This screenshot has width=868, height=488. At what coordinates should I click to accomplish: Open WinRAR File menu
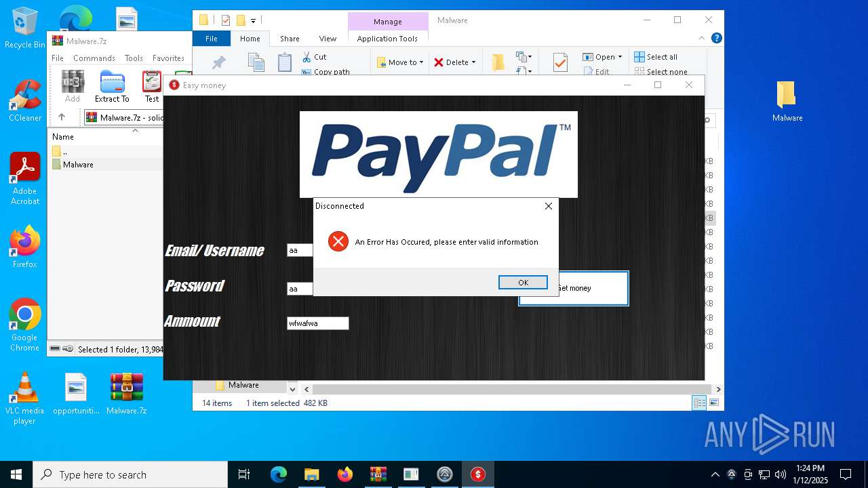click(x=58, y=58)
